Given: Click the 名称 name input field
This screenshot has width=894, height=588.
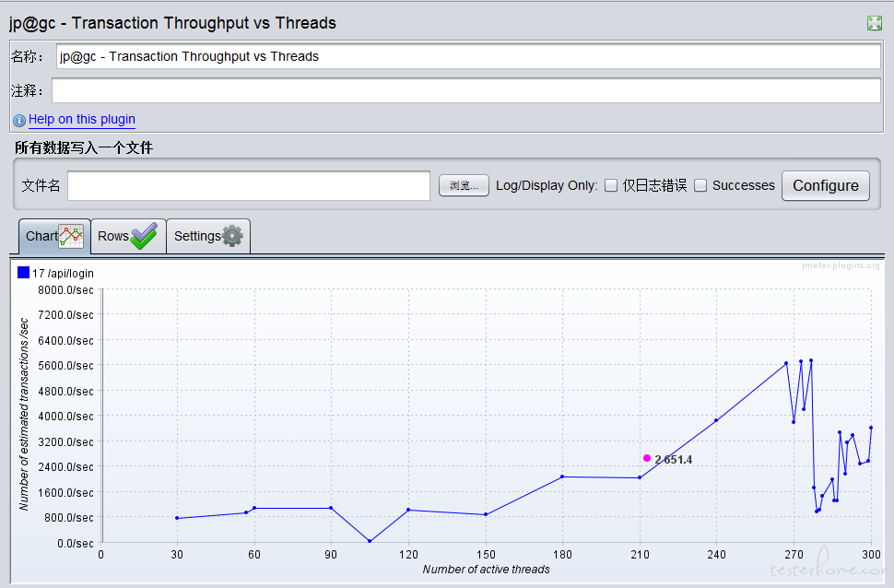Looking at the screenshot, I should [x=468, y=56].
